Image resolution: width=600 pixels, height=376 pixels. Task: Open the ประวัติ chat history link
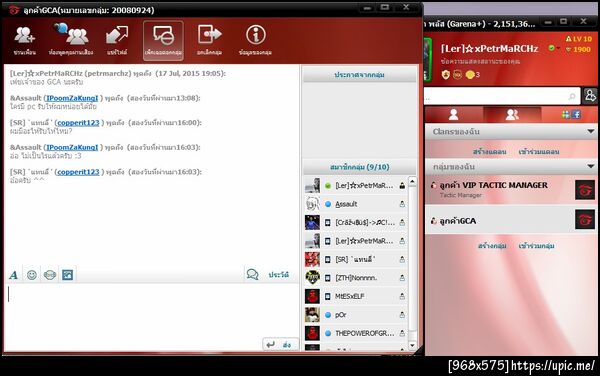[279, 275]
